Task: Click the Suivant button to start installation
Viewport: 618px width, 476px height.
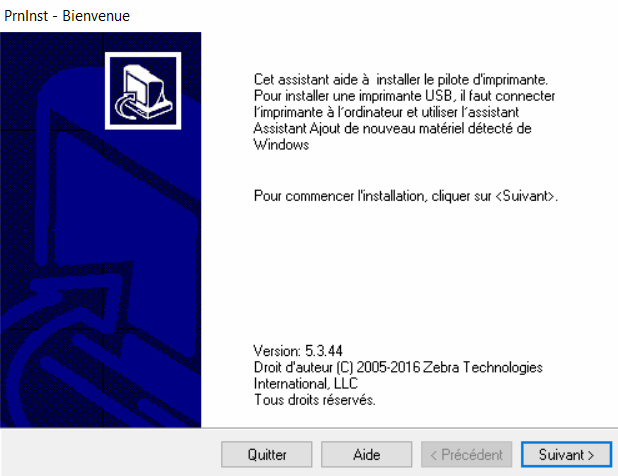Action: tap(566, 455)
